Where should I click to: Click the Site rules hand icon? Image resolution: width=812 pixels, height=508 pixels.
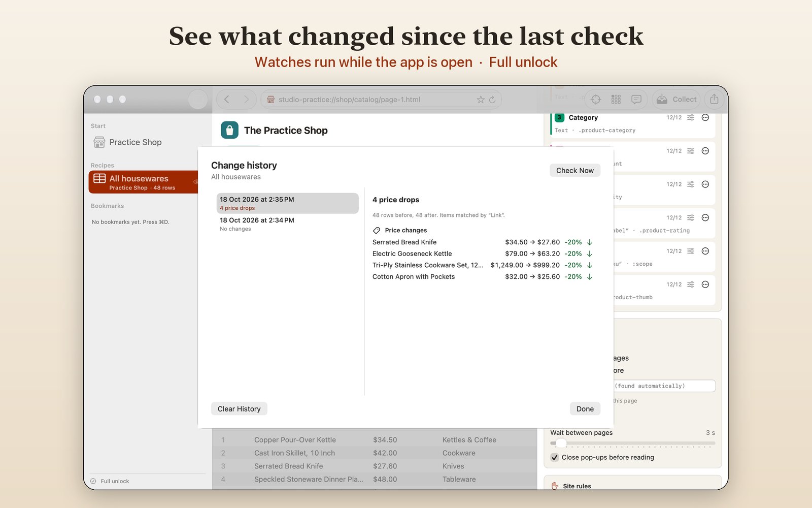pos(555,486)
